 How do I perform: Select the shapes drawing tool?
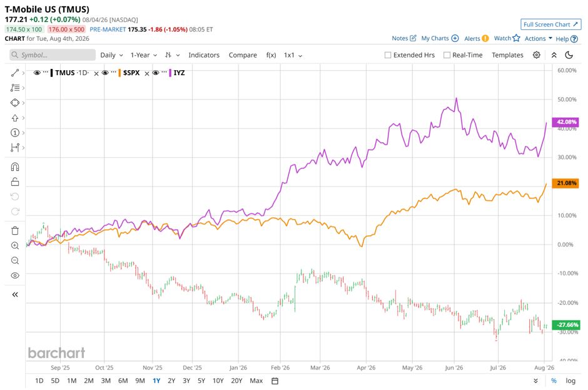click(x=15, y=103)
